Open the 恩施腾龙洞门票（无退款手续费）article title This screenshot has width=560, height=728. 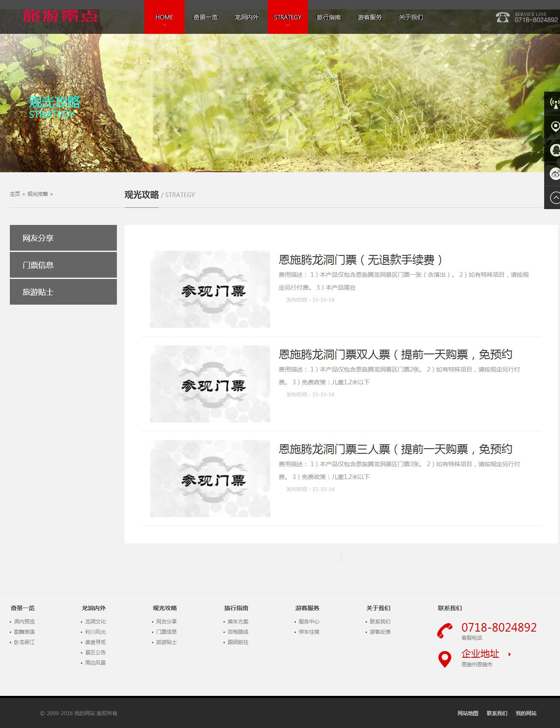click(x=360, y=260)
